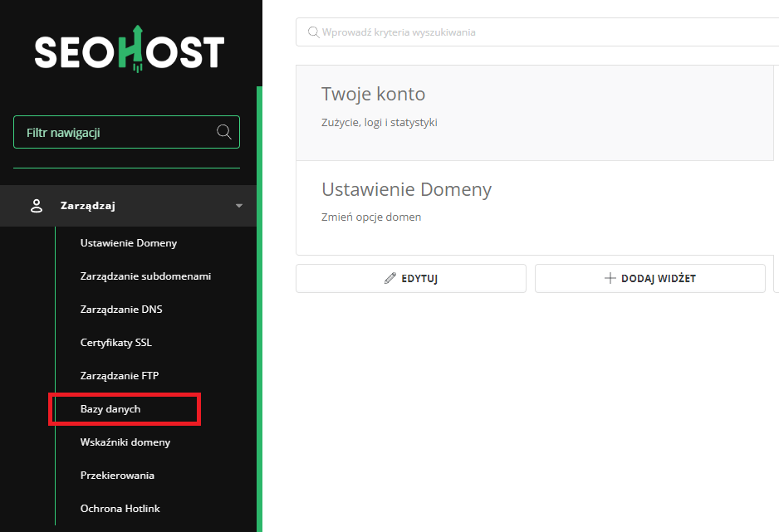Click the pencil icon on EDYTUJ button
The image size is (779, 532).
389,279
